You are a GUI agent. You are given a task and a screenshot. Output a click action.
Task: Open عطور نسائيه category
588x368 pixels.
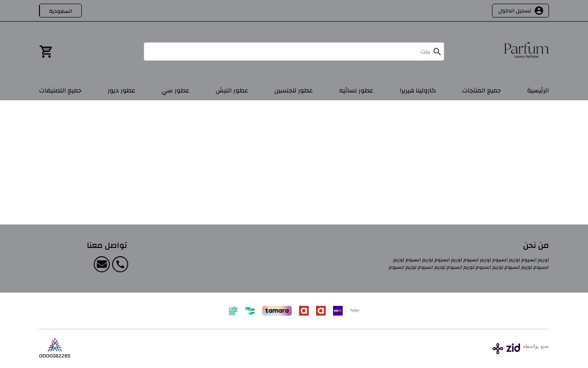(356, 90)
